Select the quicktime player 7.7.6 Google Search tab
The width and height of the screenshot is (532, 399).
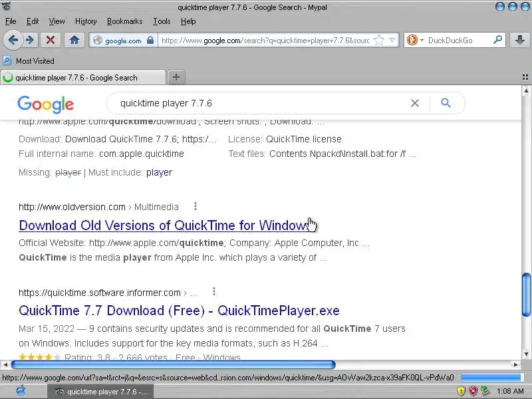pos(83,77)
